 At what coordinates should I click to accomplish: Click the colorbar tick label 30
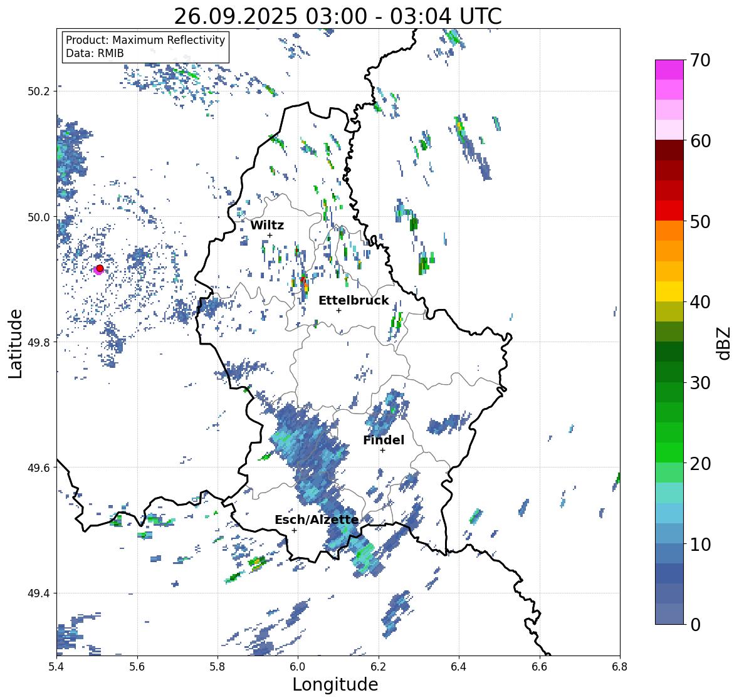click(x=700, y=382)
